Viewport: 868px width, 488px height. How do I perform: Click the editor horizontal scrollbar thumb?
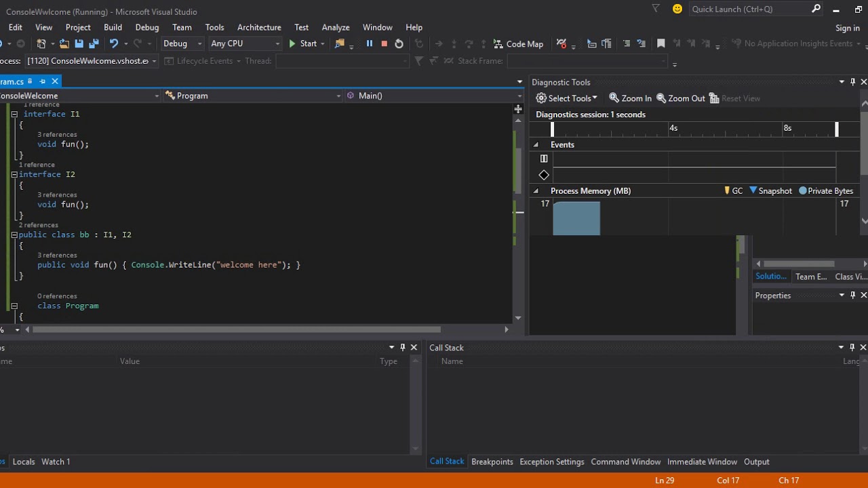[x=237, y=329]
